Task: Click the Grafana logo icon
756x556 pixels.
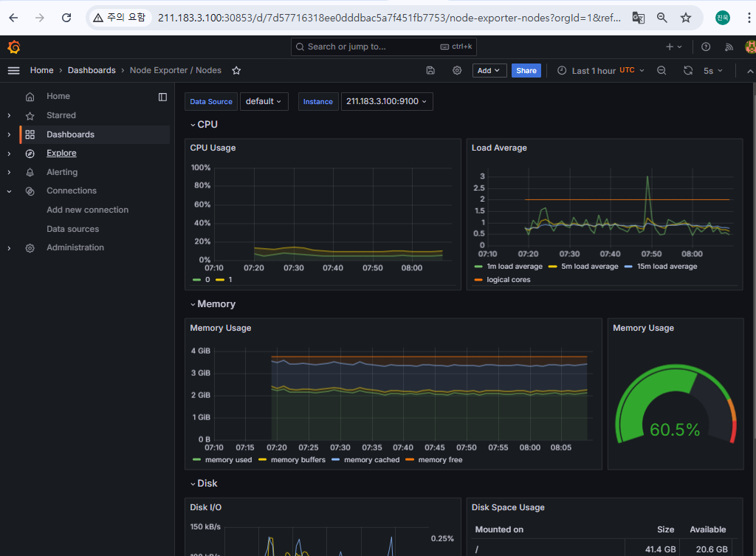Action: [x=13, y=47]
